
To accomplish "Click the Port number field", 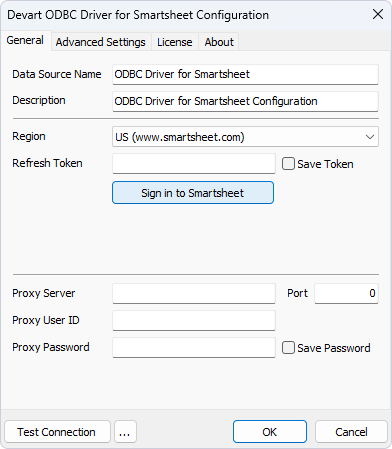I will pyautogui.click(x=346, y=294).
